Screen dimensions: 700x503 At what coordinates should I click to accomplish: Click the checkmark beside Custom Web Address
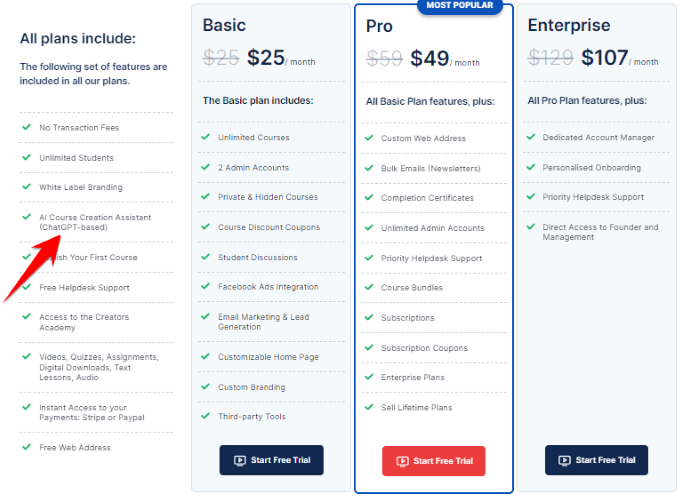click(369, 138)
